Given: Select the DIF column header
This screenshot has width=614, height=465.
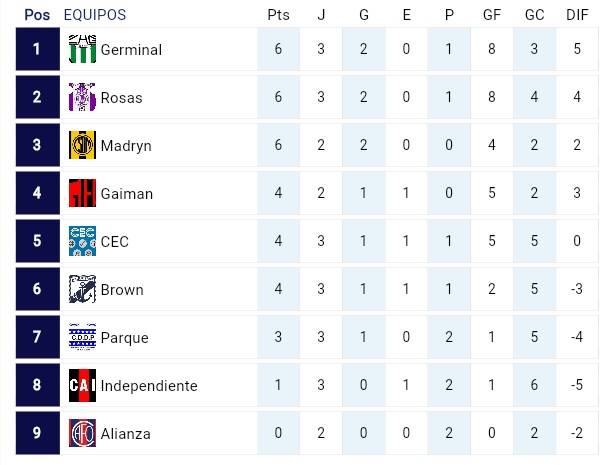Looking at the screenshot, I should pyautogui.click(x=576, y=15).
